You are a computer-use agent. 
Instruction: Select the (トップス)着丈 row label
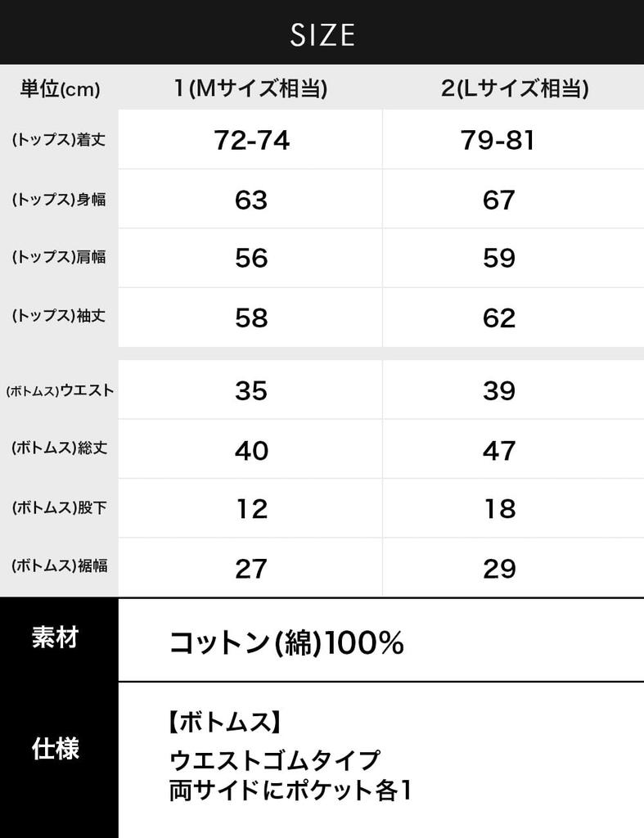(x=59, y=140)
